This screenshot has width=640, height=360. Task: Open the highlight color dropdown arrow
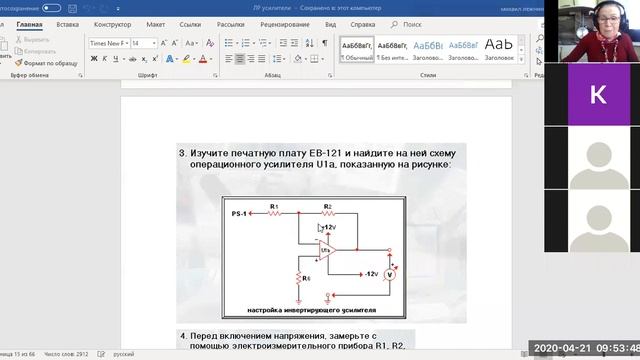pos(194,59)
